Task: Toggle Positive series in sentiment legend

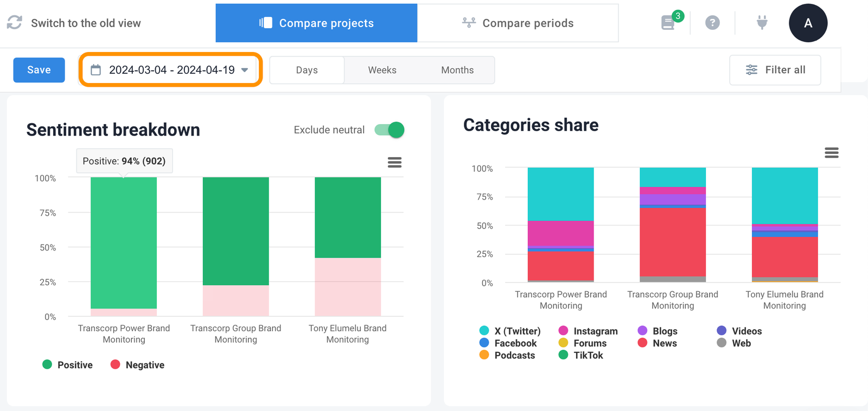Action: pos(68,365)
